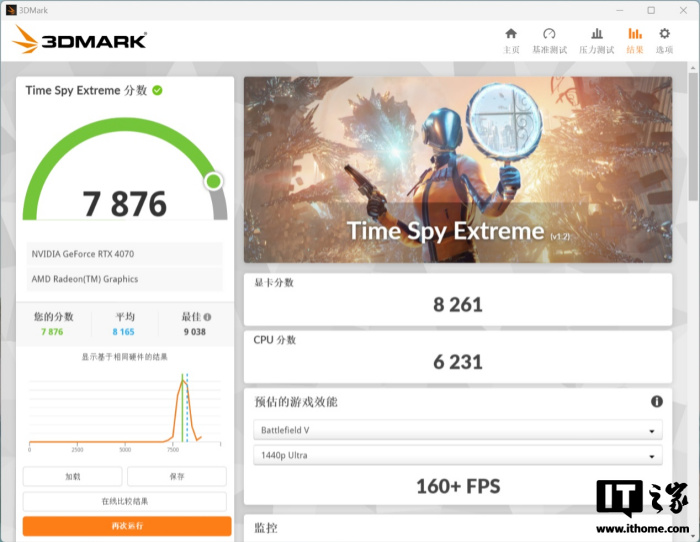Expand the 1440p Ultra resolution dropdown
The height and width of the screenshot is (542, 700).
tap(458, 456)
